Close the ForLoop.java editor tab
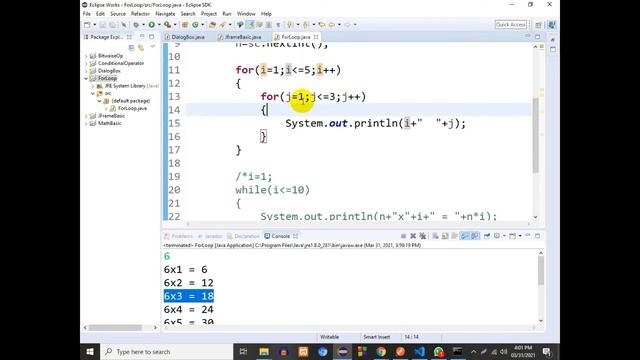 [316, 37]
